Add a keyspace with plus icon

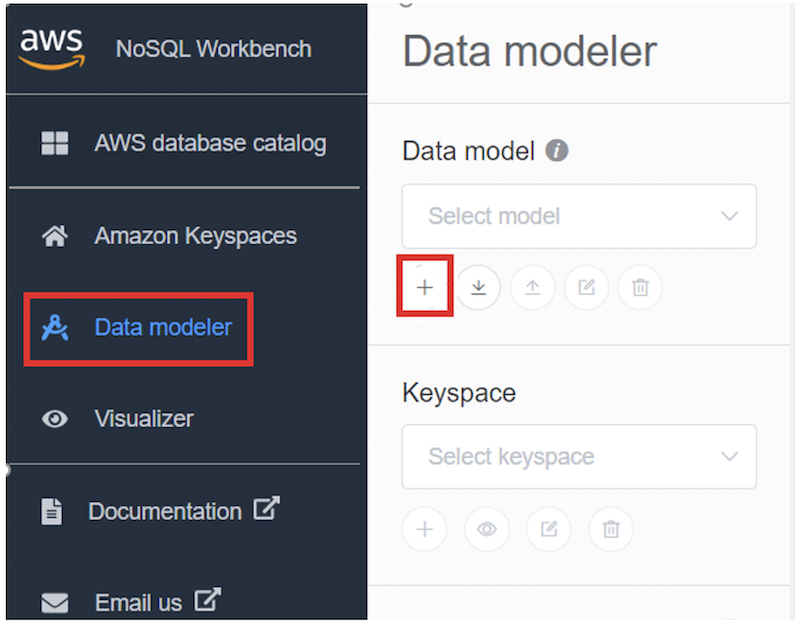click(424, 529)
